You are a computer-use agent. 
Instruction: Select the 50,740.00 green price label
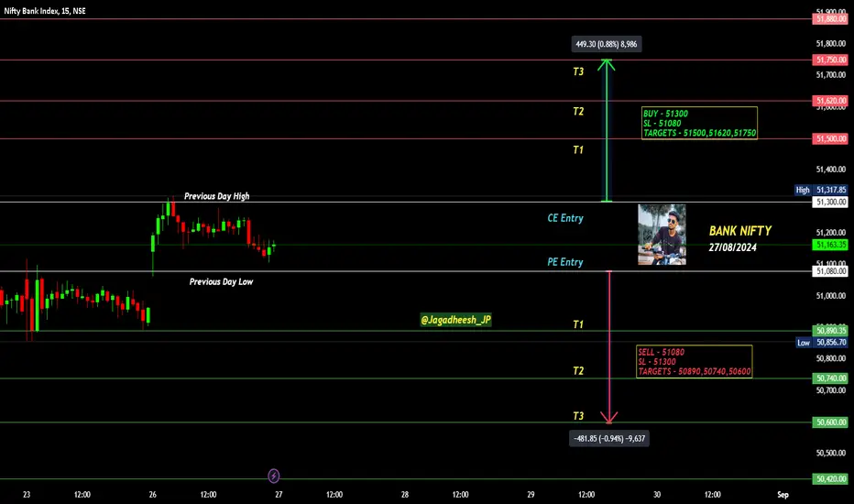pyautogui.click(x=830, y=378)
